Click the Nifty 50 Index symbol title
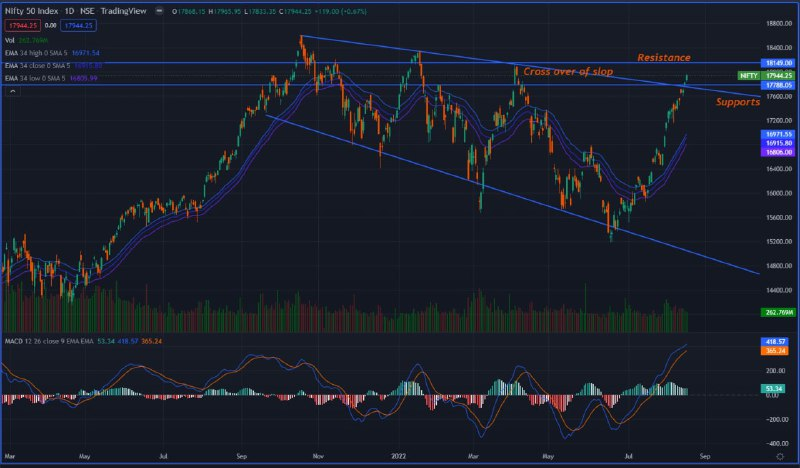Image resolution: width=800 pixels, height=468 pixels. coord(32,11)
